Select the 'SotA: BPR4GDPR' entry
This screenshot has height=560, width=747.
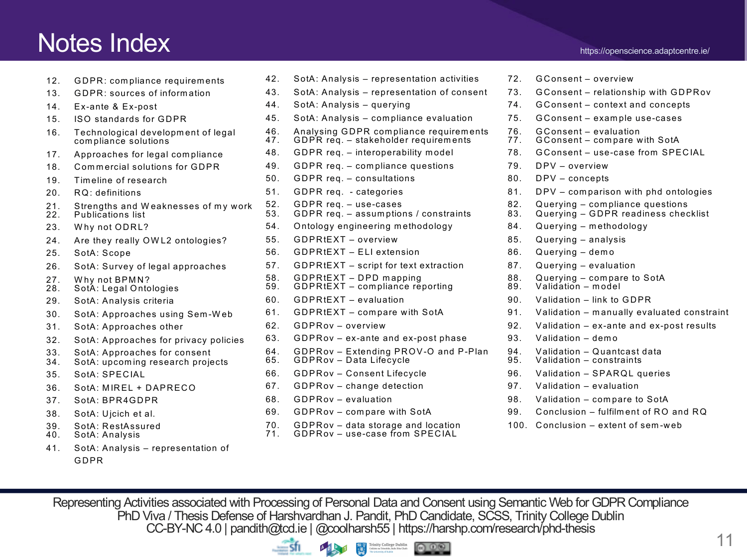[x=116, y=400]
